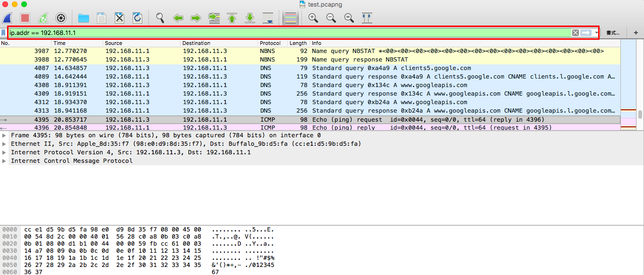Reload the capture file
Image resolution: width=644 pixels, height=275 pixels.
(x=137, y=18)
